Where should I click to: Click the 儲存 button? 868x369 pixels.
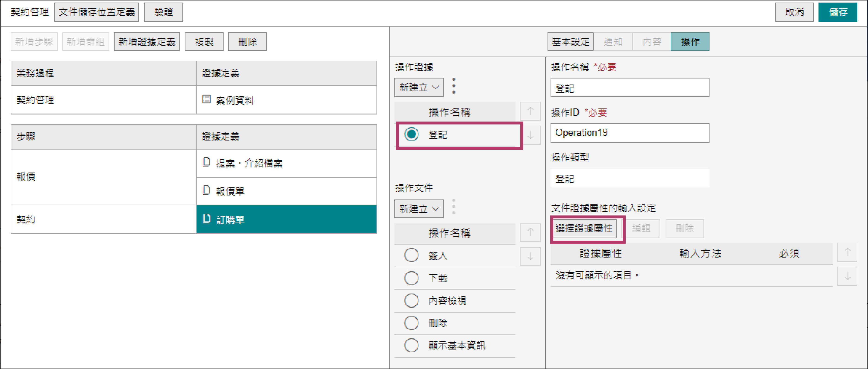click(837, 12)
